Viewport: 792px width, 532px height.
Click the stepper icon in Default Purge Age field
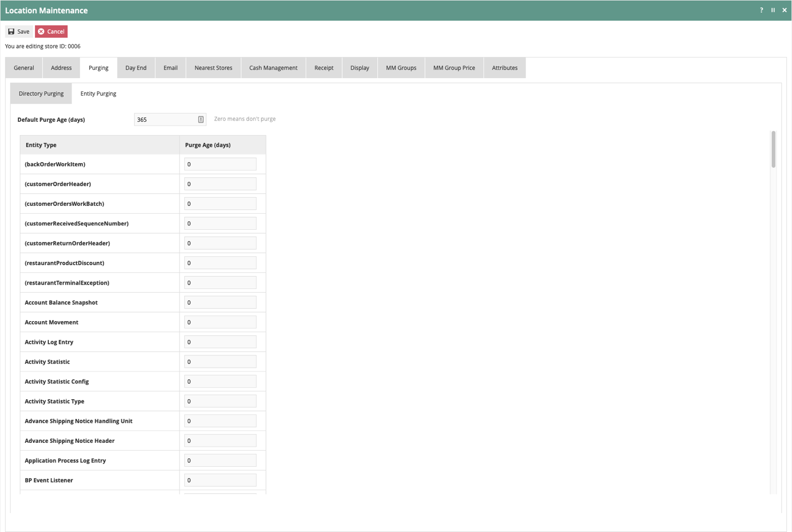200,120
